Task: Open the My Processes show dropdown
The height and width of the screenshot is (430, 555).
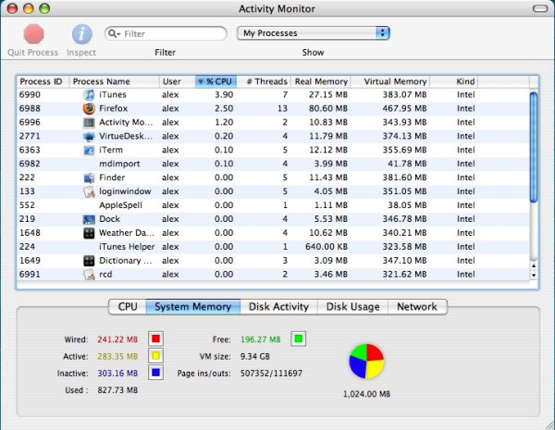Action: [x=313, y=33]
